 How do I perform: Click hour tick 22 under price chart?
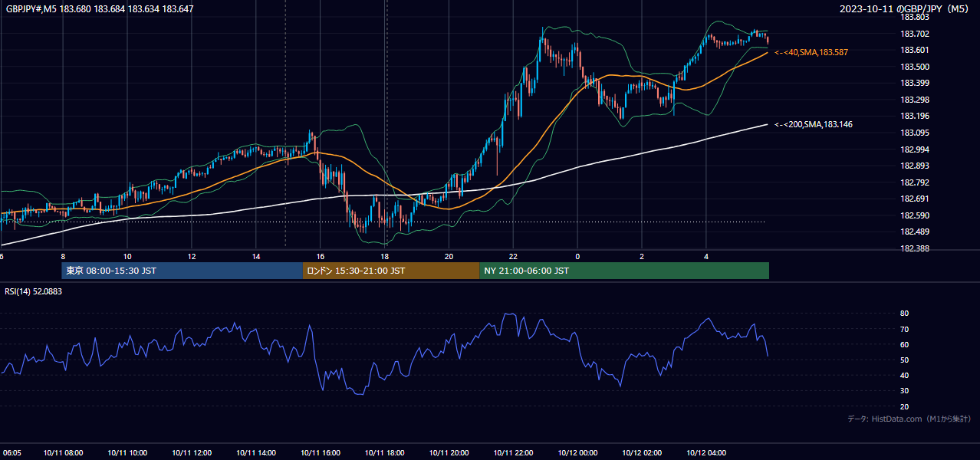click(514, 257)
